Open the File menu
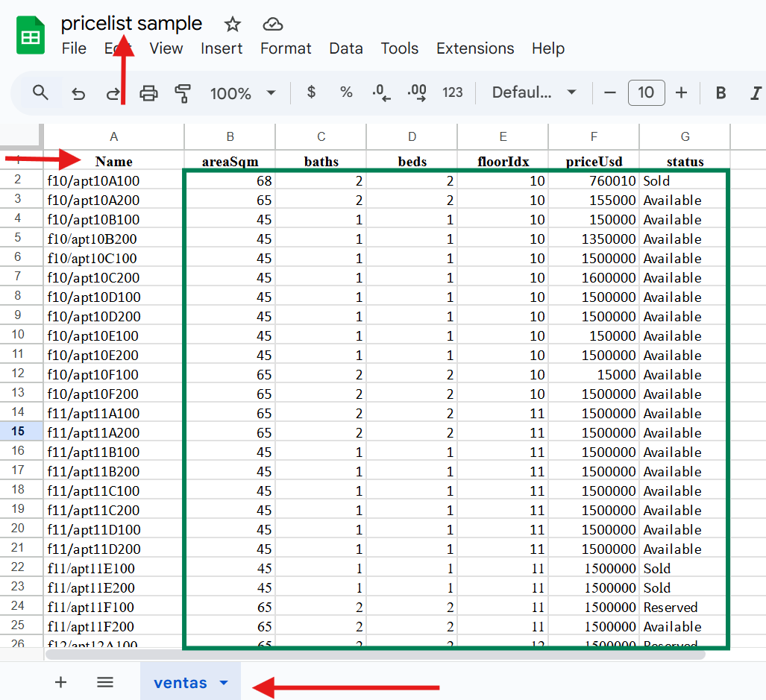This screenshot has height=700, width=766. (74, 48)
